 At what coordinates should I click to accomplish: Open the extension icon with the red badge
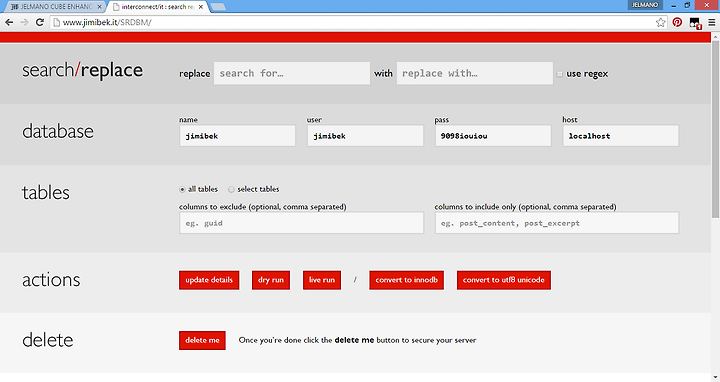(695, 23)
